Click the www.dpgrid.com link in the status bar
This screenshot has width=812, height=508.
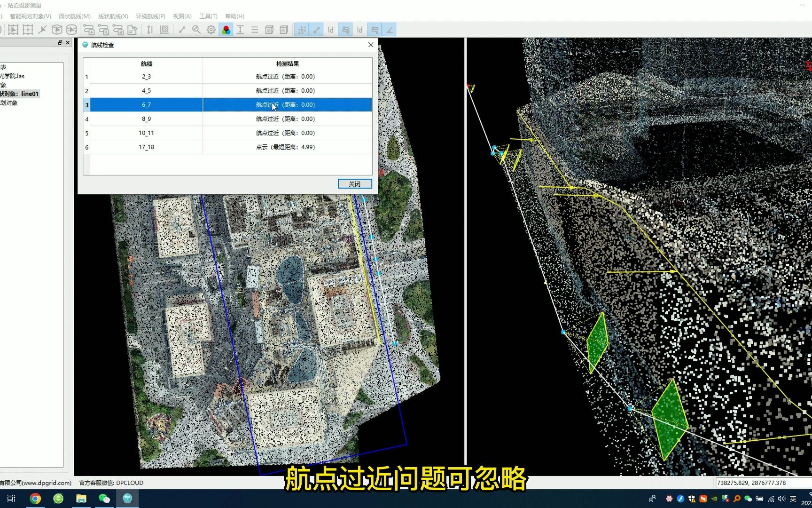tap(47, 483)
